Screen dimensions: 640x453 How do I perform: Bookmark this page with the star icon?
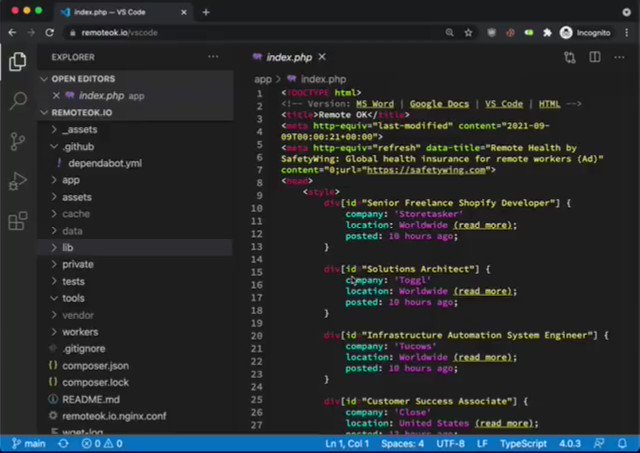468,33
